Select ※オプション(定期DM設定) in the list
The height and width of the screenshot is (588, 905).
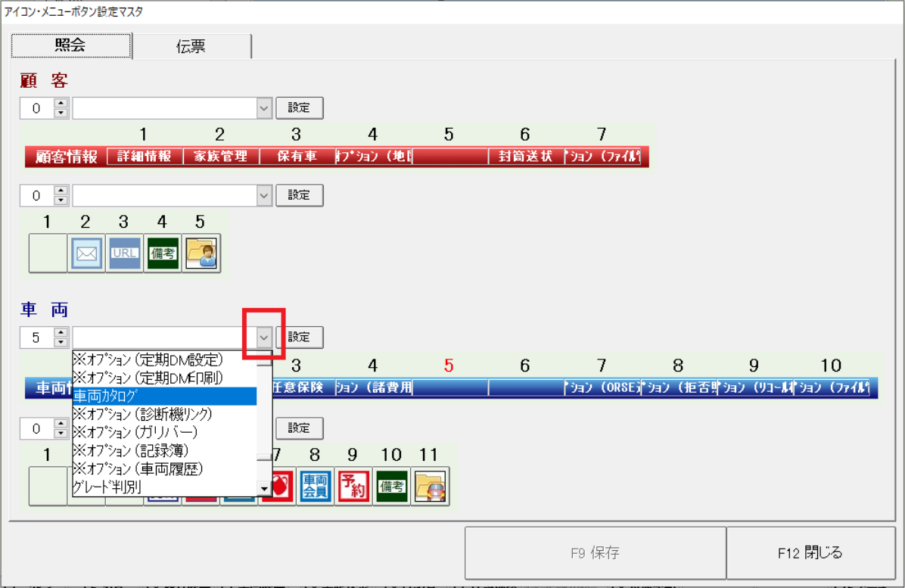[164, 359]
